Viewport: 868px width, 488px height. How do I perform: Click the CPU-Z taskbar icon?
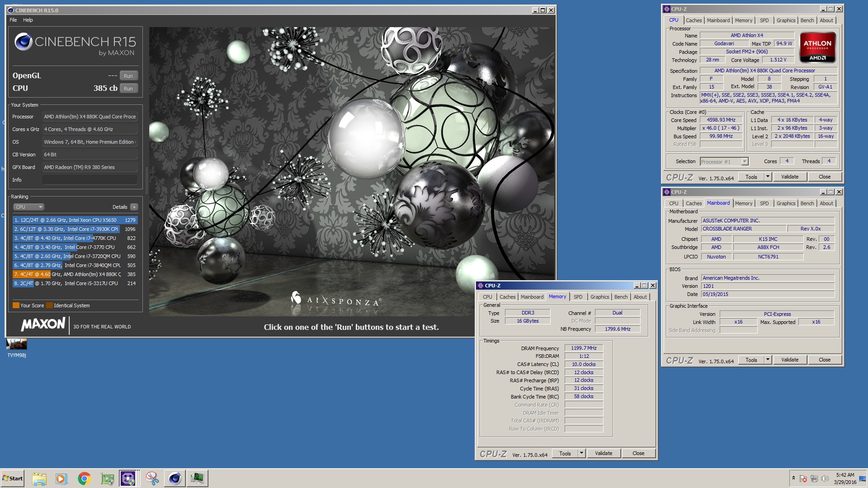coord(128,479)
